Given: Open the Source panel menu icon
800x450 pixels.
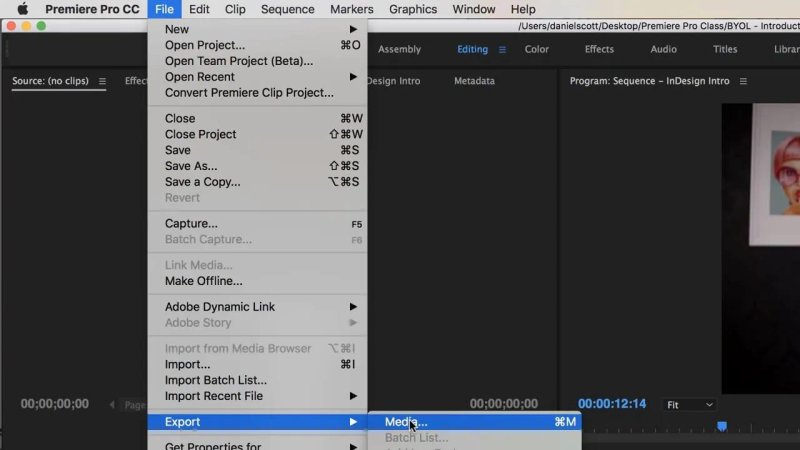Looking at the screenshot, I should [102, 81].
